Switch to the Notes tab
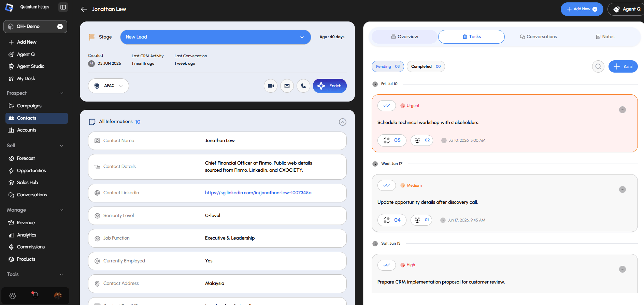This screenshot has width=644, height=305. click(x=605, y=37)
